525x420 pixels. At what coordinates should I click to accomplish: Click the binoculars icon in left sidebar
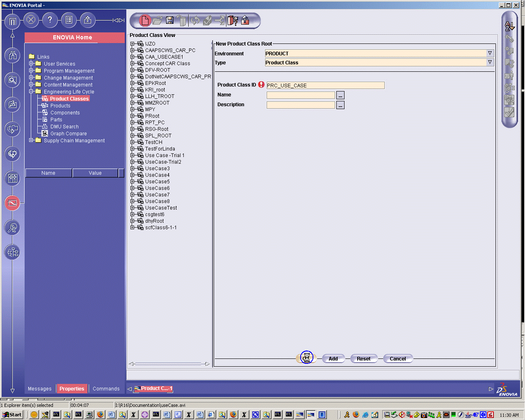click(12, 55)
